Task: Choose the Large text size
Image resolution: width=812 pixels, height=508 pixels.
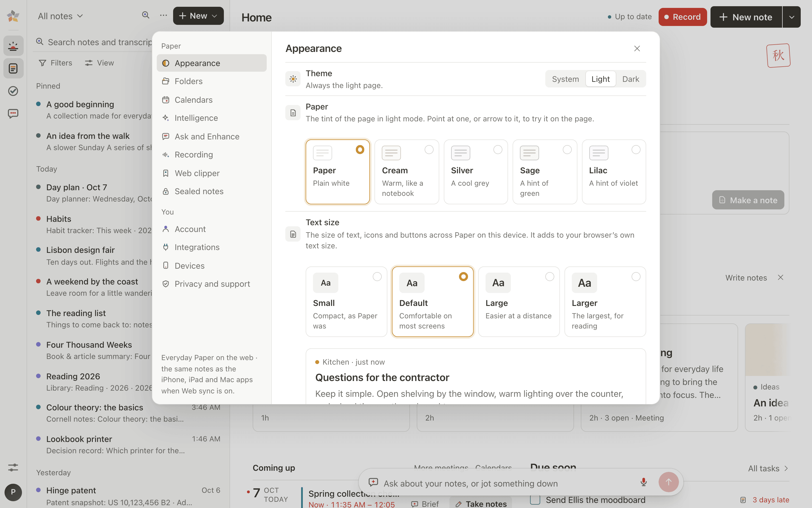Action: (x=519, y=302)
